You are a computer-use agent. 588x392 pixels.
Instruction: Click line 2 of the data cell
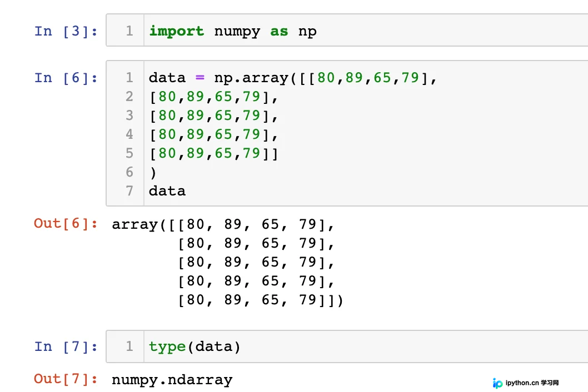[x=214, y=97]
